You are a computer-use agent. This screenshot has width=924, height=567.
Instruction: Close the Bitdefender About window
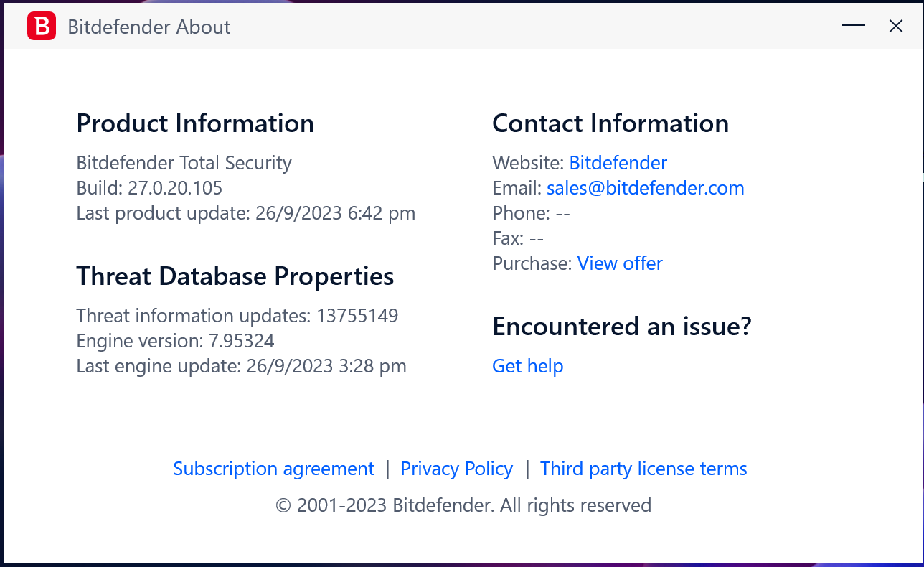(x=896, y=27)
